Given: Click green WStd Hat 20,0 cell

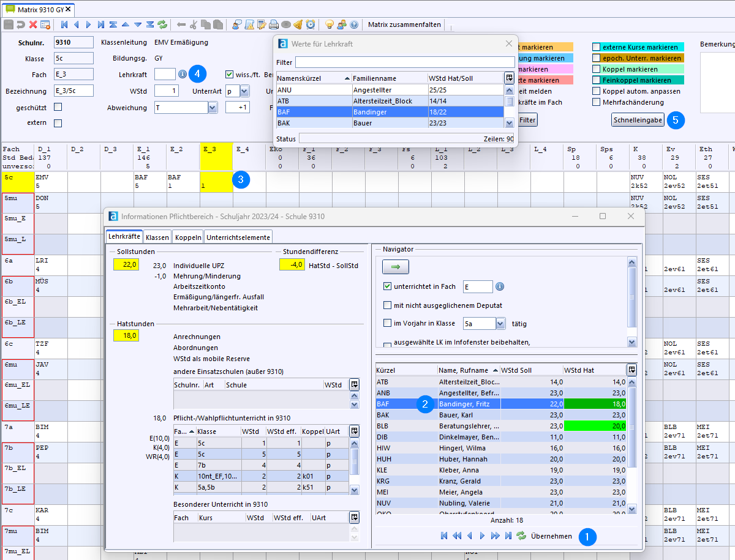Looking at the screenshot, I should (595, 426).
